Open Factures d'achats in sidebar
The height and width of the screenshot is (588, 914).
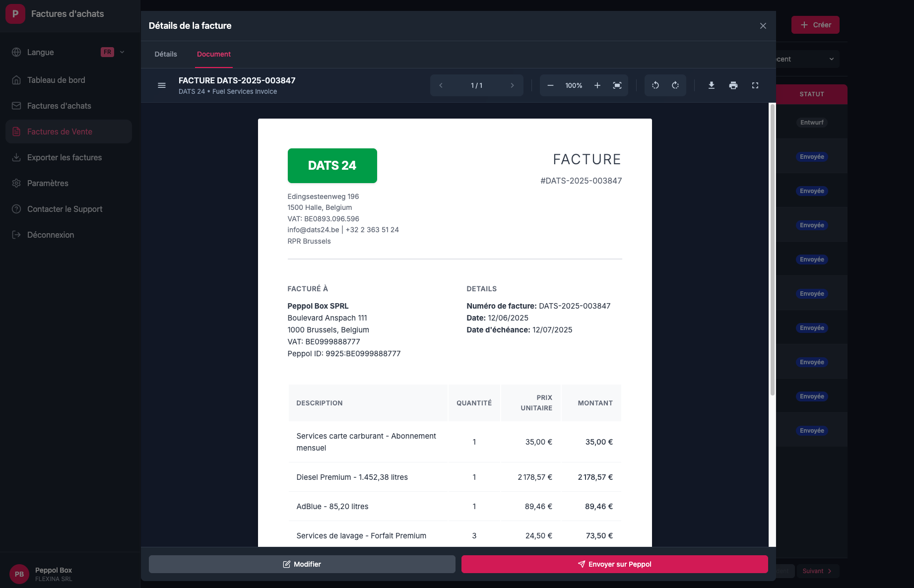click(68, 106)
